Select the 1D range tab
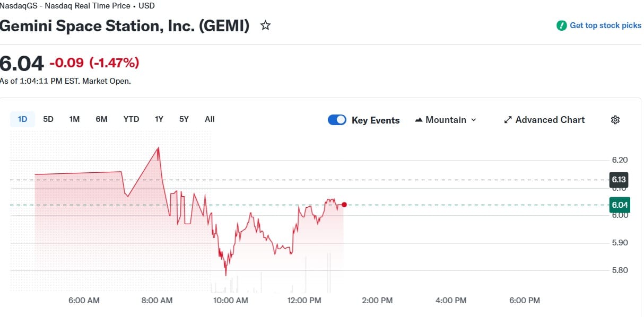The image size is (644, 317). [x=22, y=119]
